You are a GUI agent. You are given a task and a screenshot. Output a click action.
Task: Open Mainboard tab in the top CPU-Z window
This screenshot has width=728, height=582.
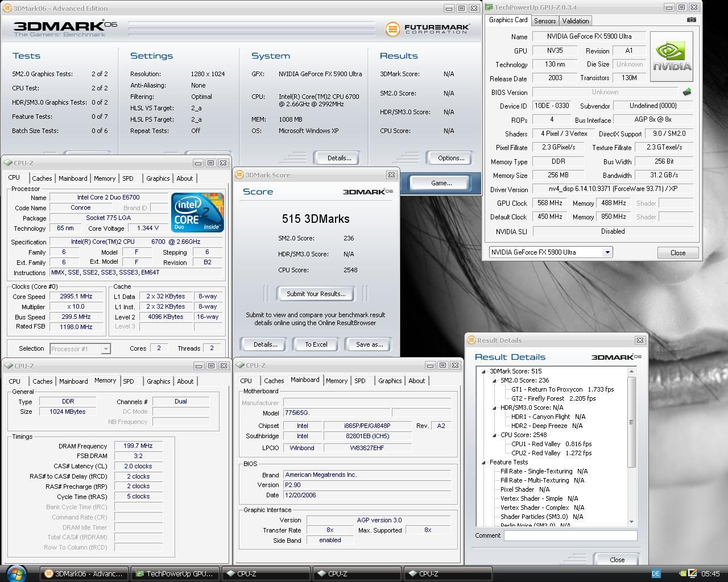coord(73,178)
